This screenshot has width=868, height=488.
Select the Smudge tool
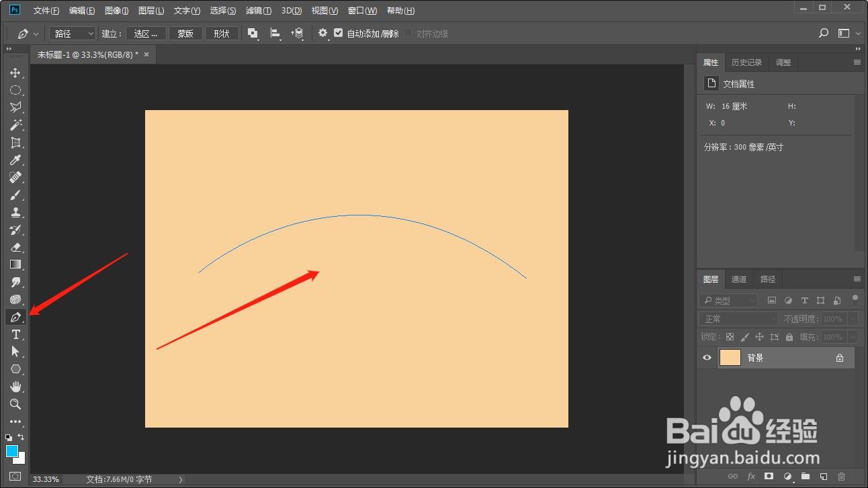(15, 282)
